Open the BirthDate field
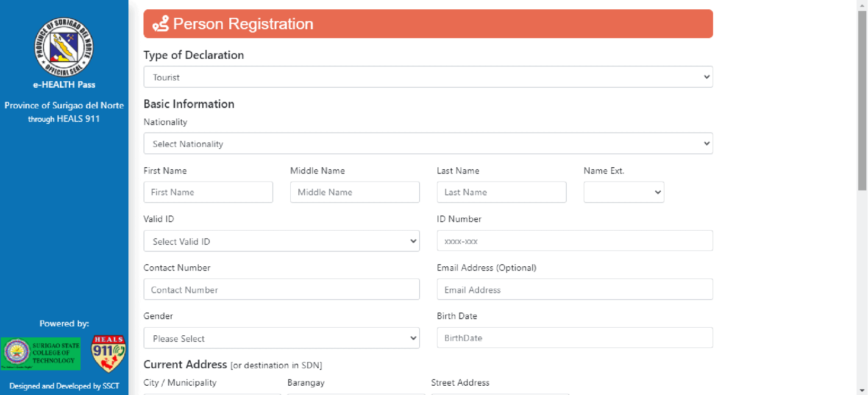The image size is (868, 395). pyautogui.click(x=574, y=338)
